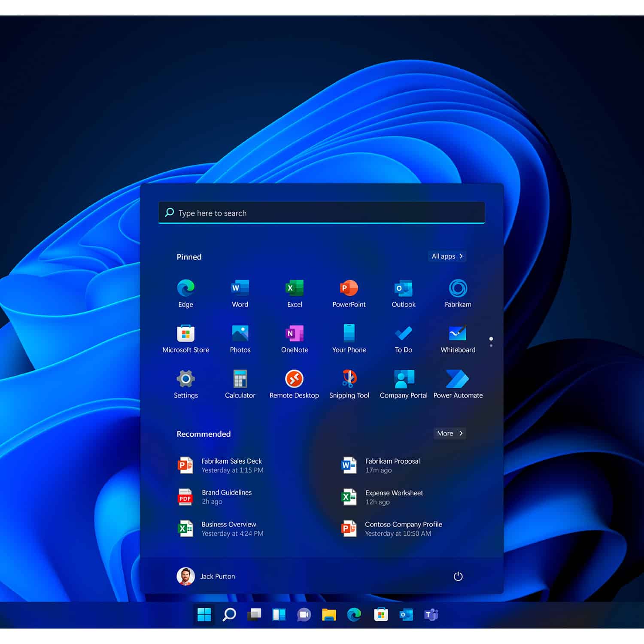Expand the All apps list
The width and height of the screenshot is (644, 644).
[x=447, y=256]
